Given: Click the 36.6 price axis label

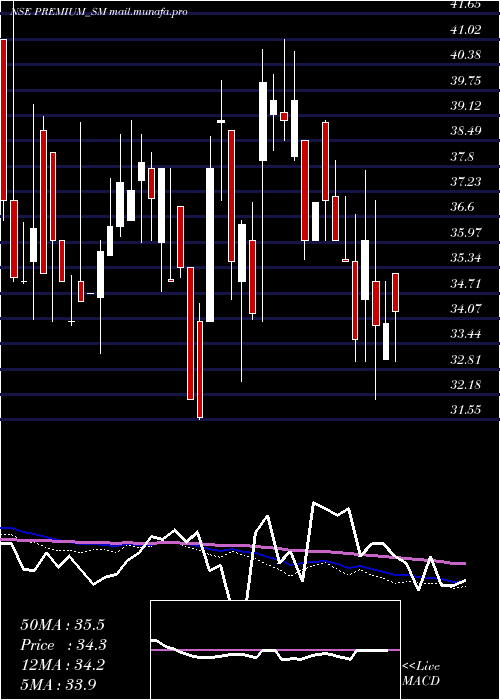Looking at the screenshot, I should 462,207.
